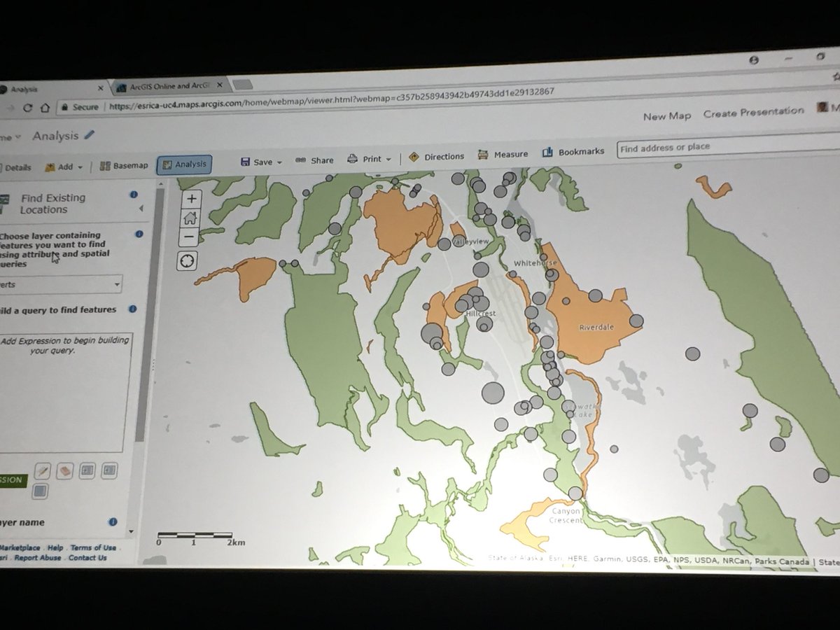The height and width of the screenshot is (630, 840).
Task: Open the Contact Us link
Action: tap(87, 558)
